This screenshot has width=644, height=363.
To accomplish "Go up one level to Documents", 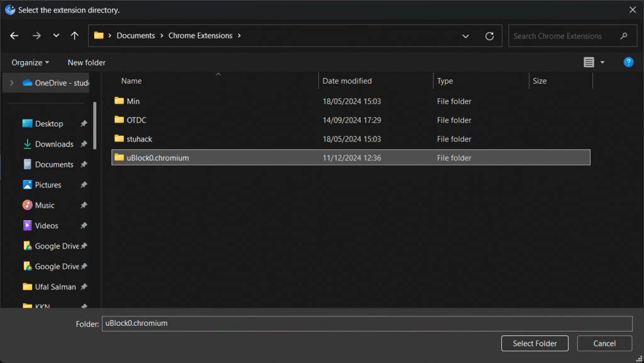I will (x=74, y=36).
